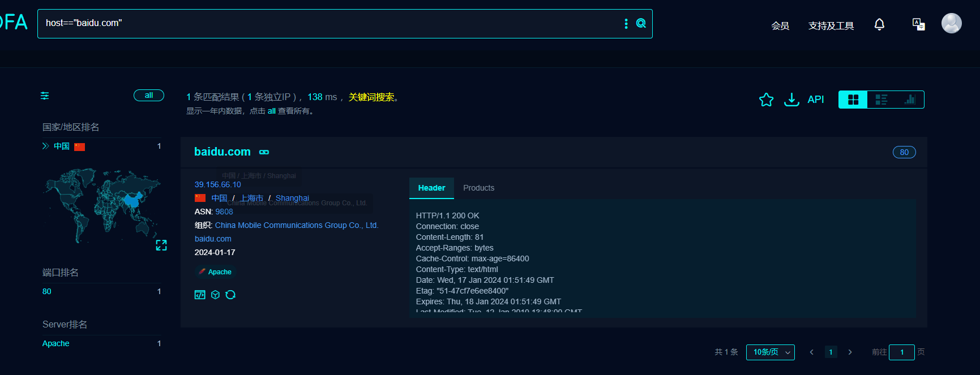
Task: Expand the 中国 country entry chevron
Action: (x=45, y=146)
